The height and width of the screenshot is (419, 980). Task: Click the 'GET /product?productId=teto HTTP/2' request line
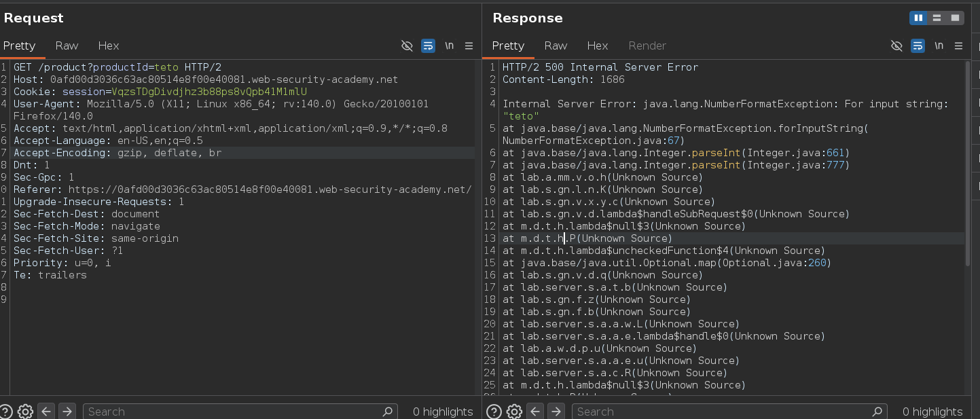(x=117, y=67)
